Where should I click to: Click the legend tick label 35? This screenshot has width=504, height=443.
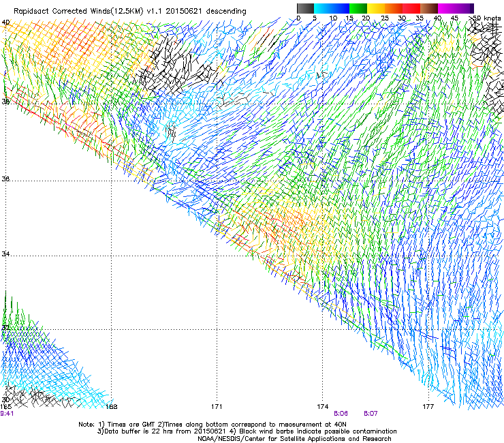point(420,18)
